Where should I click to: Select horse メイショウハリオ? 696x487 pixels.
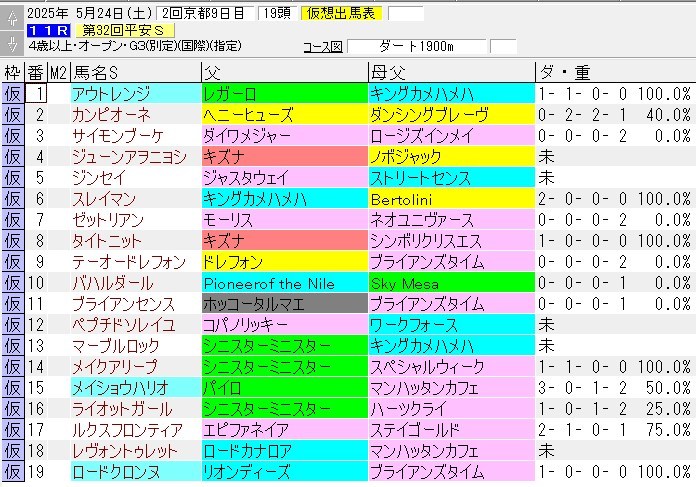coord(136,388)
